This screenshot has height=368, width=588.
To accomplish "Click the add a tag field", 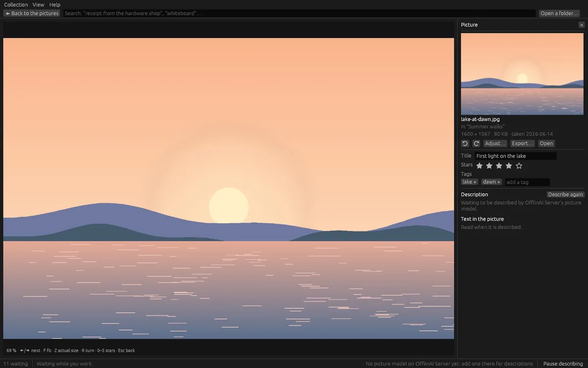I will (527, 182).
